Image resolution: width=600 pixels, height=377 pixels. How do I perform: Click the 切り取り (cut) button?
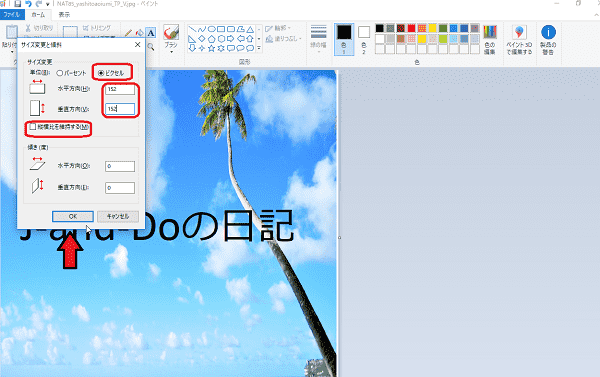click(39, 28)
